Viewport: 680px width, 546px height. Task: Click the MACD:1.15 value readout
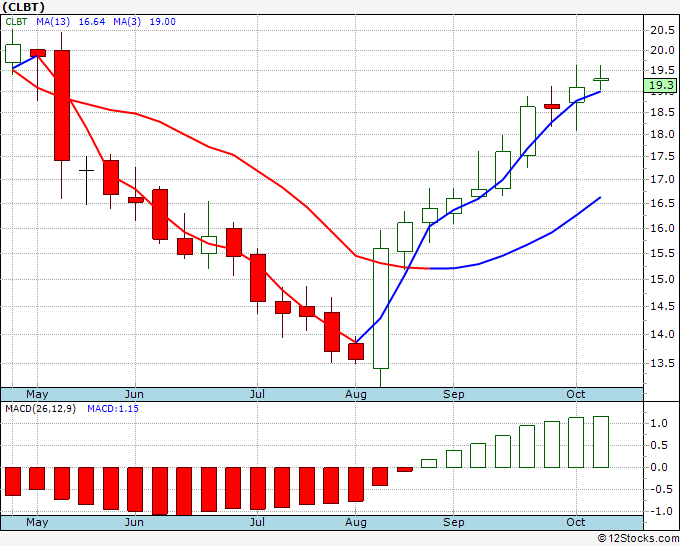click(x=113, y=409)
